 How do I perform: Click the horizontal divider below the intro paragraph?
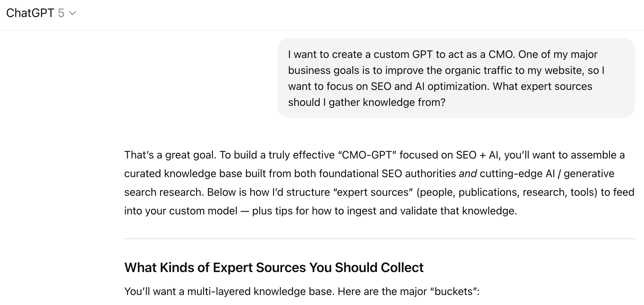(379, 239)
